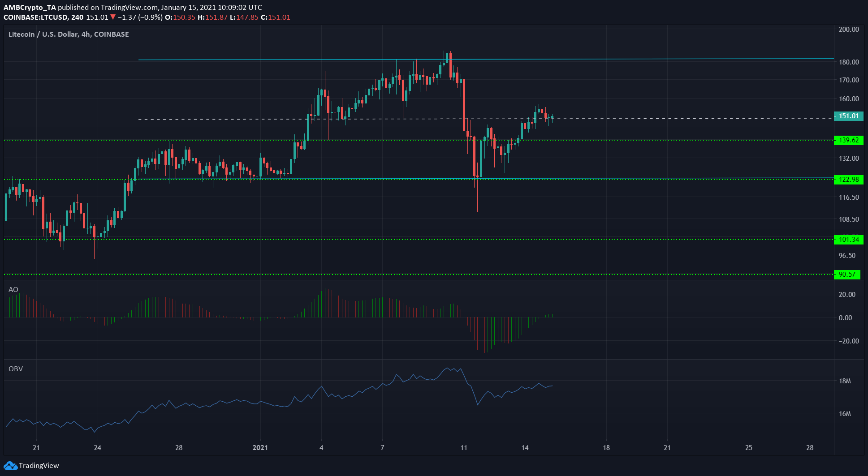Image resolution: width=868 pixels, height=476 pixels.
Task: Select the 151.01 current price label
Action: coord(848,116)
